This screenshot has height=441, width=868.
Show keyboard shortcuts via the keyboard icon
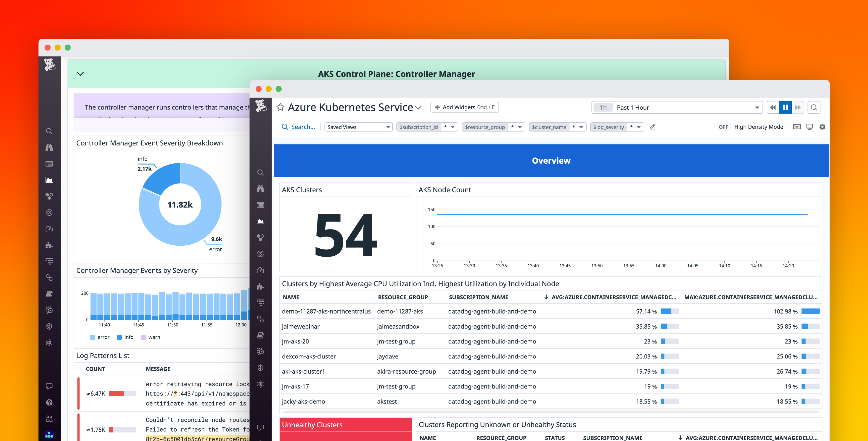coord(797,126)
